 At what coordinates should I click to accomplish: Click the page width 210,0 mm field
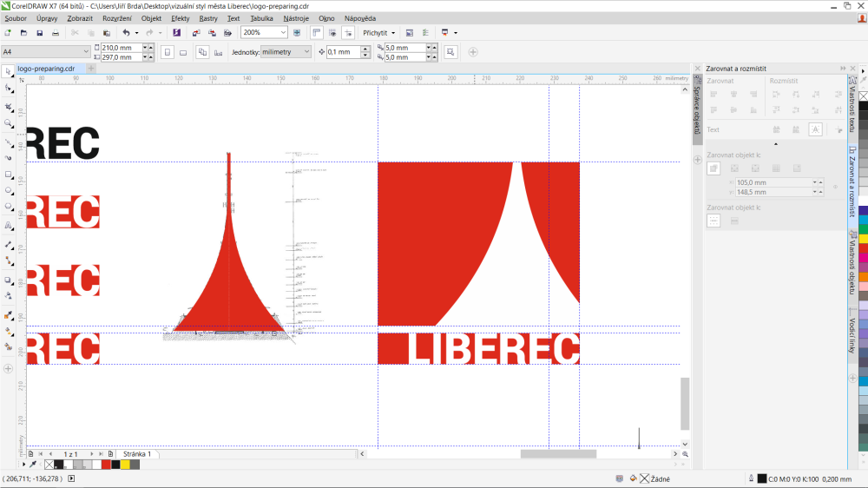(x=122, y=48)
